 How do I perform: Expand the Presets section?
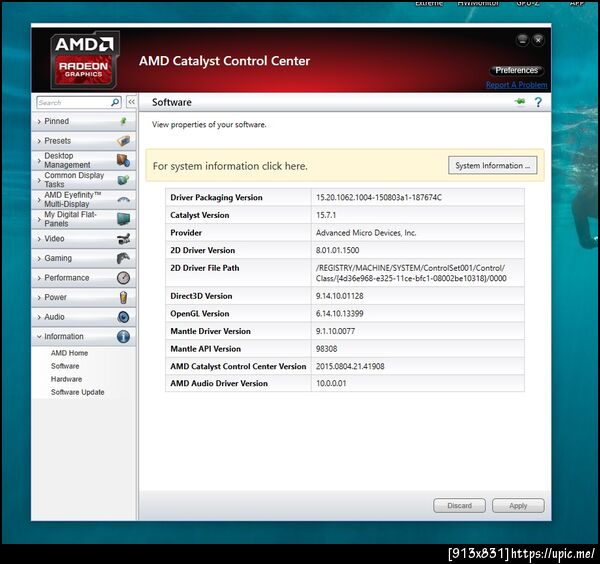pyautogui.click(x=83, y=141)
